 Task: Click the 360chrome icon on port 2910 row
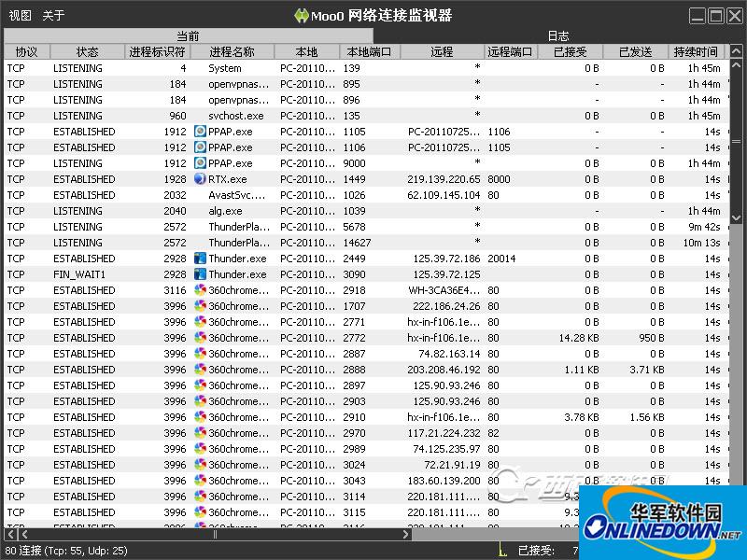(200, 417)
